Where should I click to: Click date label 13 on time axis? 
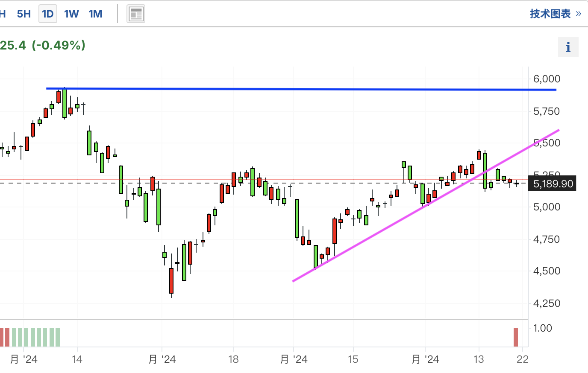[479, 359]
